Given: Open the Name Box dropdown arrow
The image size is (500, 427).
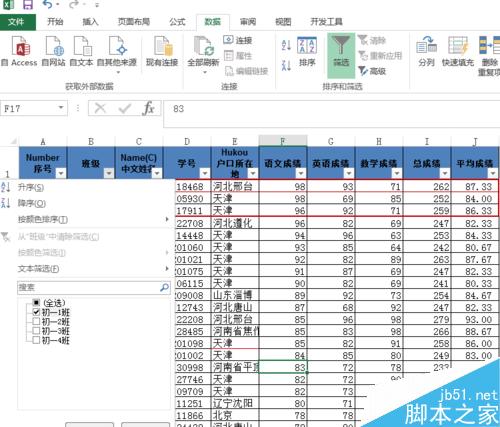Looking at the screenshot, I should pyautogui.click(x=61, y=108).
